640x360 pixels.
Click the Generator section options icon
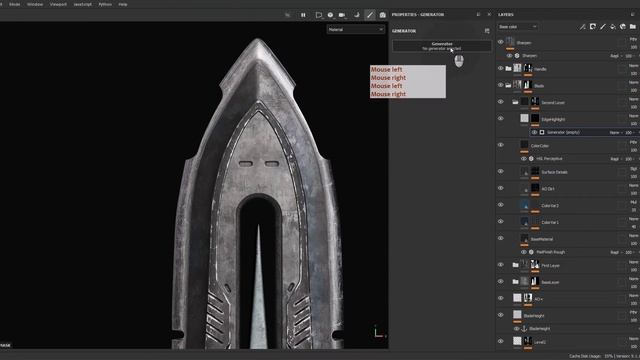point(487,31)
